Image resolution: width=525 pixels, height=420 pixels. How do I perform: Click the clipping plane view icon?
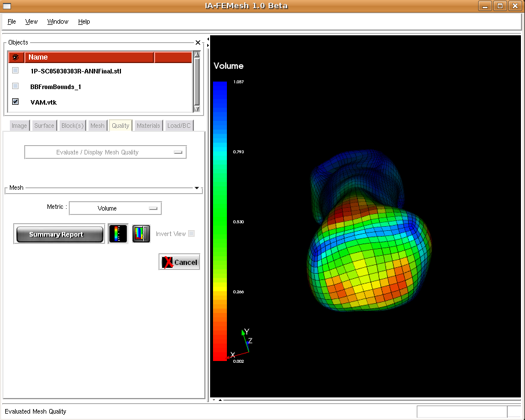coord(141,234)
